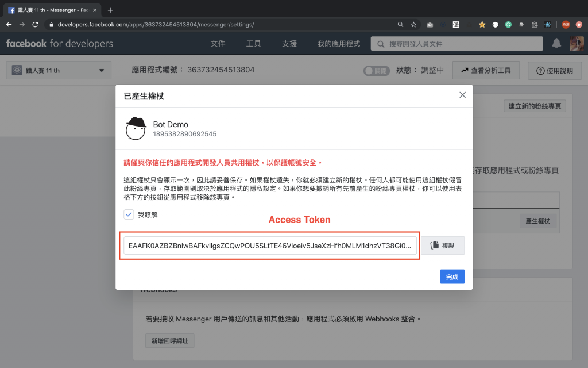This screenshot has width=588, height=368.
Task: Click the access token text field
Action: pos(270,246)
